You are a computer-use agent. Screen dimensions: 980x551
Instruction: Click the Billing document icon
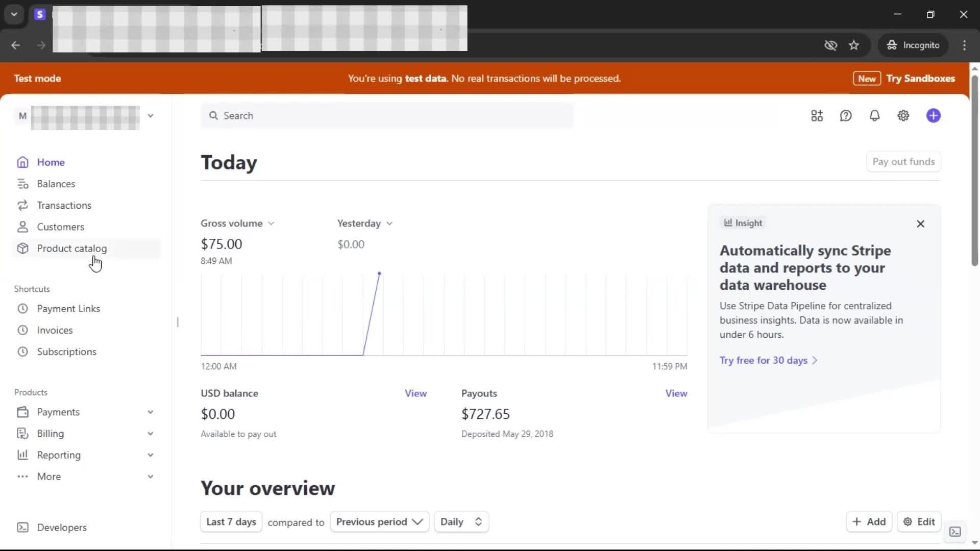(x=22, y=433)
